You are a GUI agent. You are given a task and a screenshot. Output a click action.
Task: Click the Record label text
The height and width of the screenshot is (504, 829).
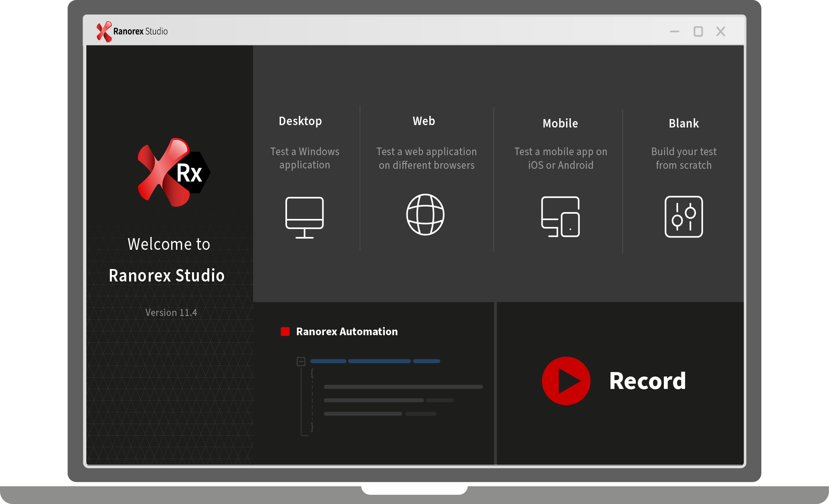[647, 381]
